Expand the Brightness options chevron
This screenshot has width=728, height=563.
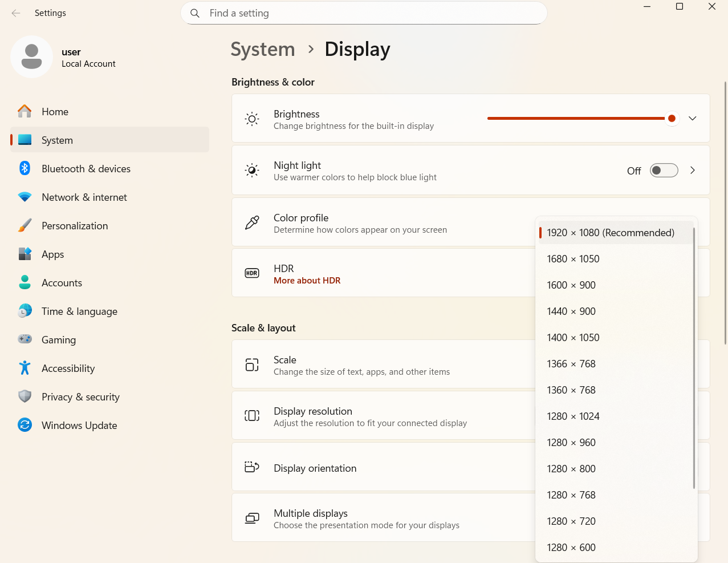692,119
